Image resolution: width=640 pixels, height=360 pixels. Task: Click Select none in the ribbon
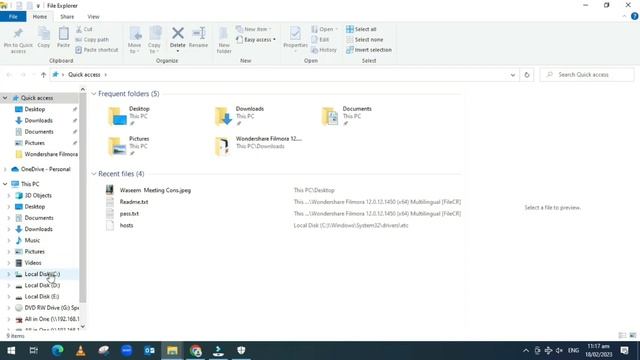[364, 40]
